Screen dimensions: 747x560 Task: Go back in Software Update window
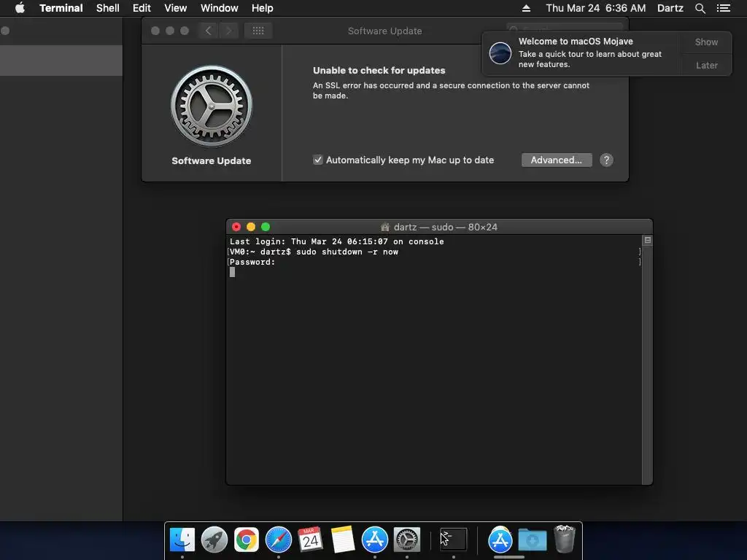pos(208,31)
